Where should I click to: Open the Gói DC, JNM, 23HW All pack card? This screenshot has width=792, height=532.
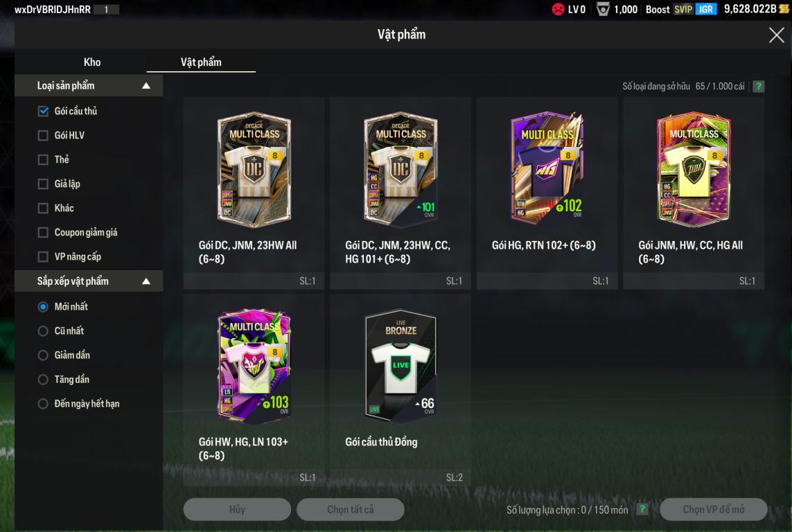pos(254,193)
